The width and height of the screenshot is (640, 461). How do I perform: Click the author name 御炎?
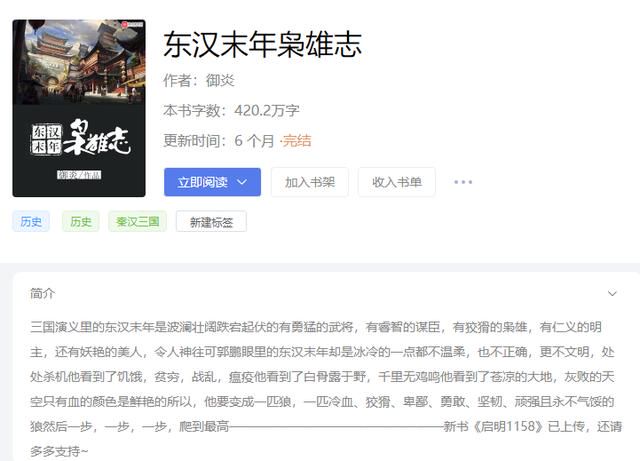click(x=220, y=80)
